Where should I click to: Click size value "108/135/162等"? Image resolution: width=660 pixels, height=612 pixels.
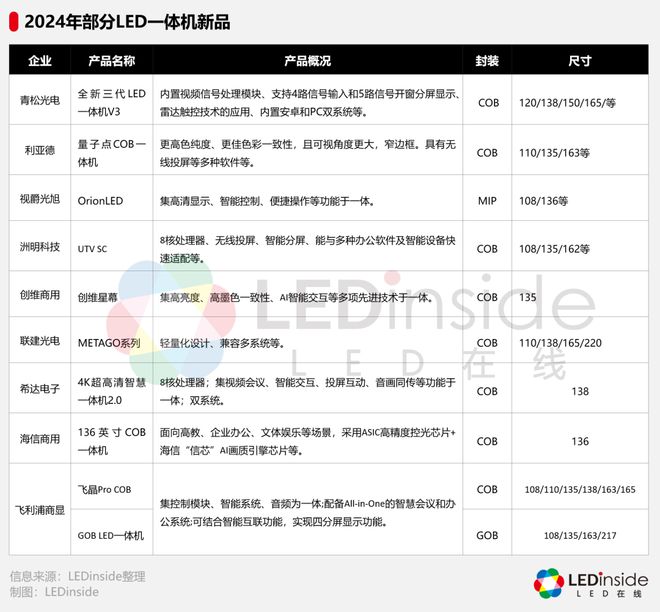[554, 249]
